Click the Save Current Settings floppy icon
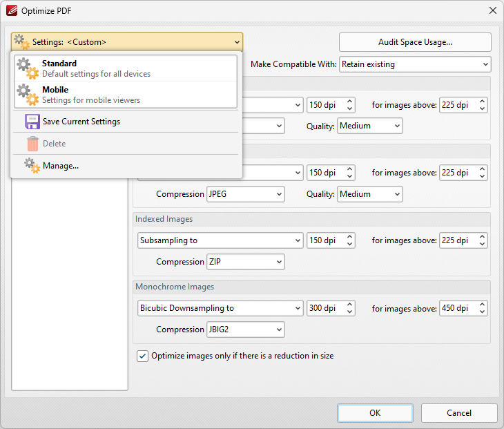This screenshot has width=504, height=429. click(x=32, y=122)
